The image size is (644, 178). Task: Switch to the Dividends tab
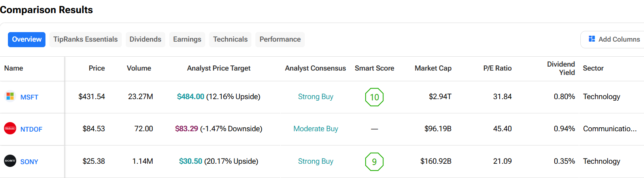click(145, 39)
